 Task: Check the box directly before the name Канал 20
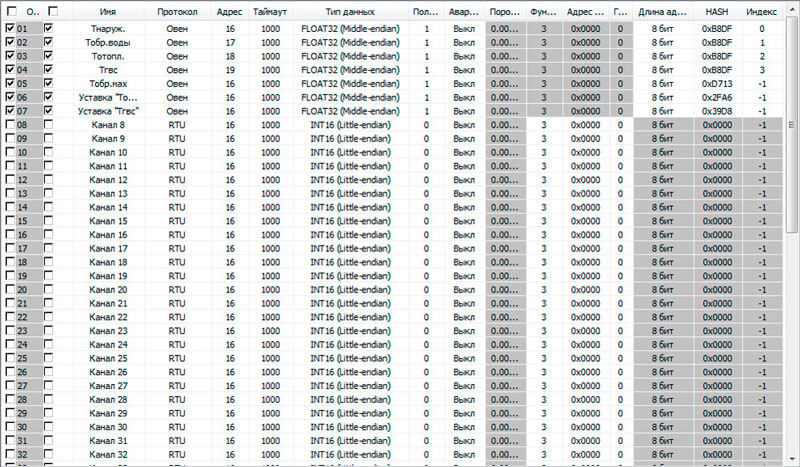(x=48, y=289)
